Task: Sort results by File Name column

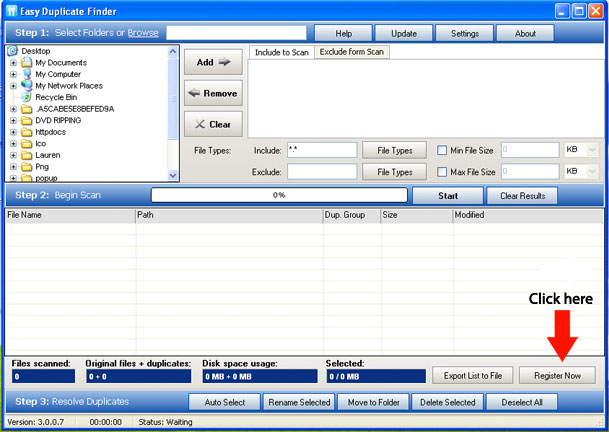Action: [x=70, y=215]
